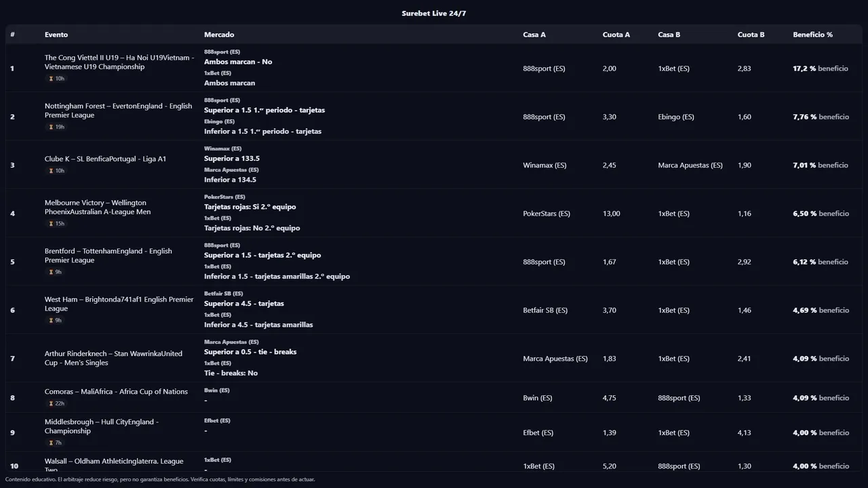Click the hourglass icon under West Ham – Brighton
The height and width of the screenshot is (488, 868).
coord(51,321)
